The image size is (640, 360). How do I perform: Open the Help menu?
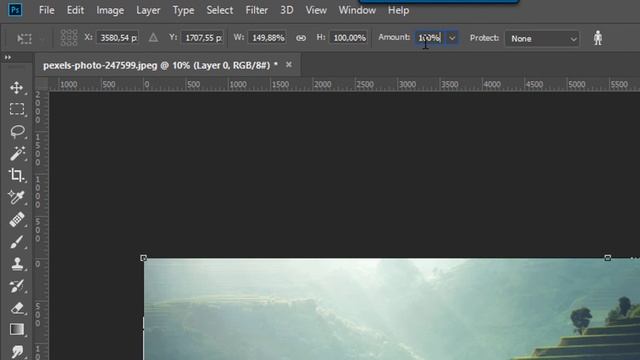pyautogui.click(x=398, y=10)
